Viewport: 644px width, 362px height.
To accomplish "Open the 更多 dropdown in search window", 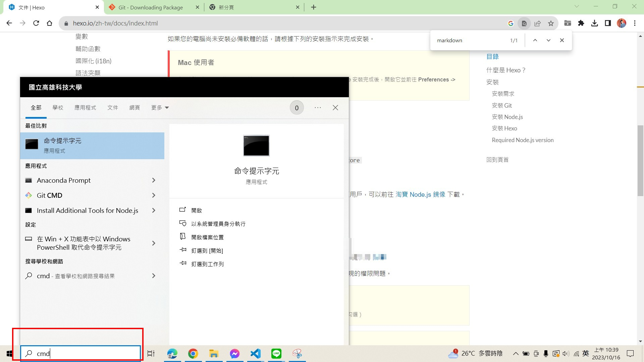I will pos(160,108).
